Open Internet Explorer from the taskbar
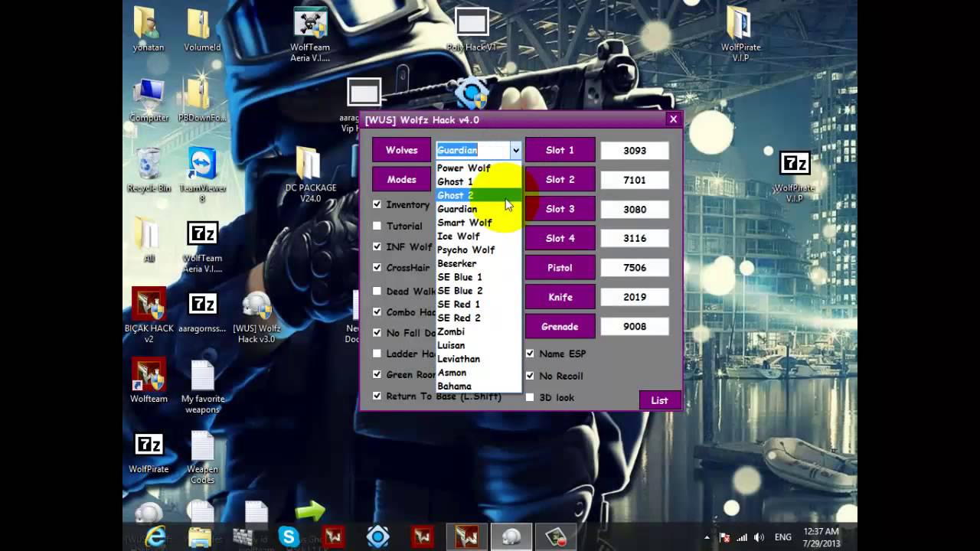 tap(155, 537)
